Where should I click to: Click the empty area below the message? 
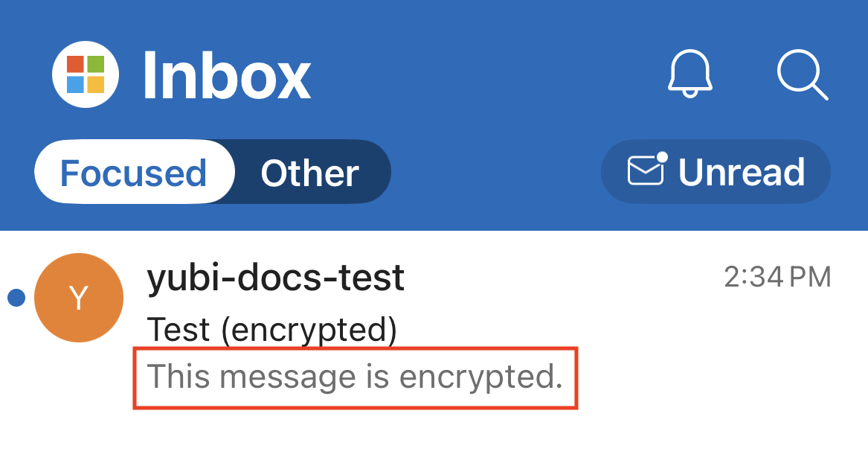tap(434, 435)
